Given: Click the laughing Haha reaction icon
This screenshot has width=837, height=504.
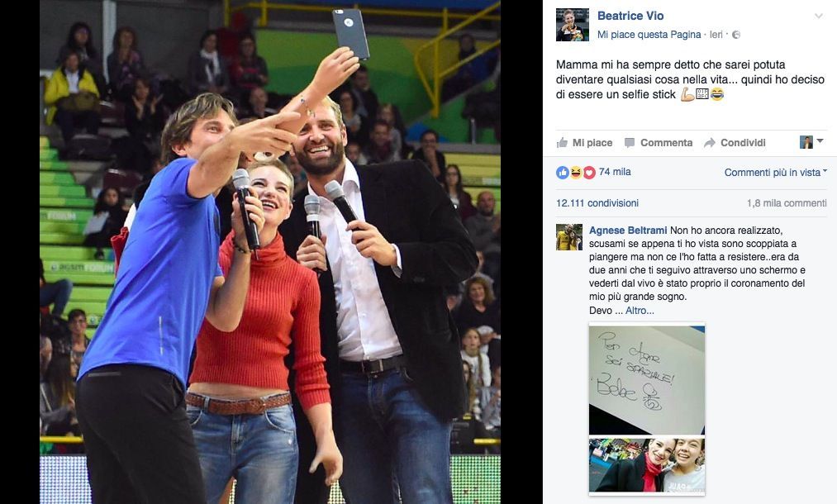Looking at the screenshot, I should pyautogui.click(x=575, y=172).
